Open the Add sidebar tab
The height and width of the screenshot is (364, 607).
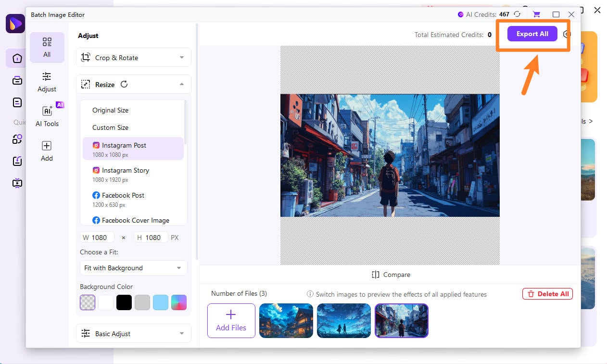[x=47, y=151]
